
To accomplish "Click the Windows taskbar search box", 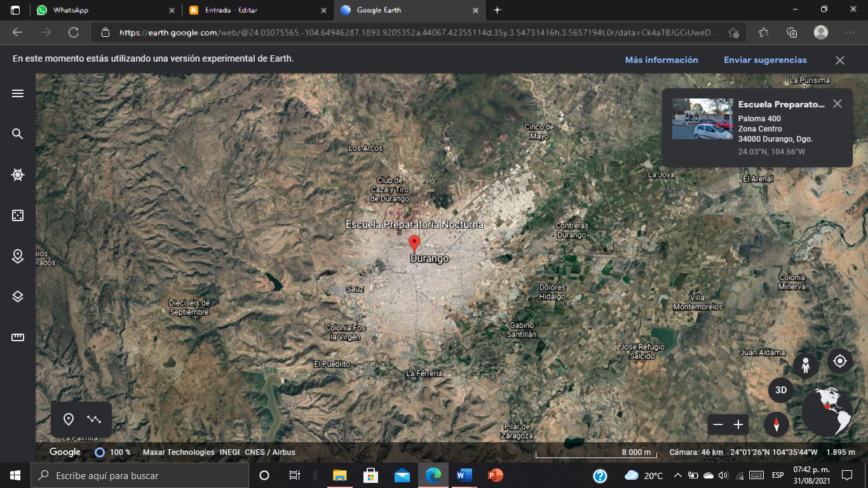I will point(140,475).
